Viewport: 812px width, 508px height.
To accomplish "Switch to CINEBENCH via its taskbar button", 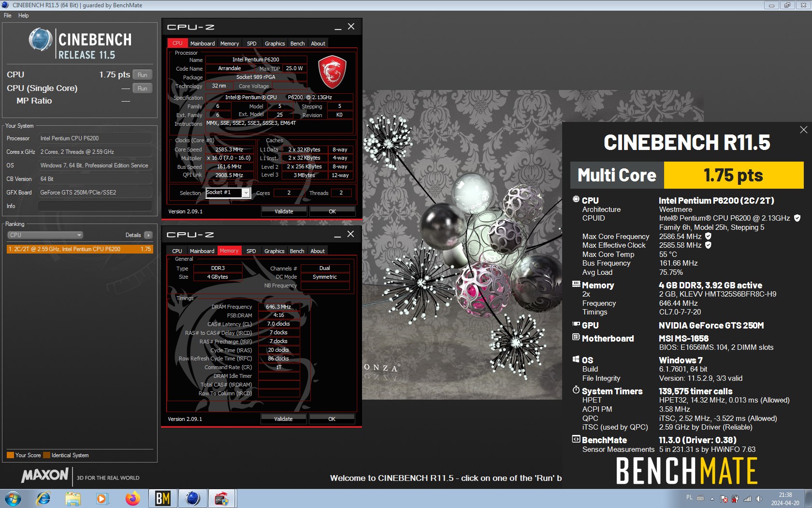I will pos(193,498).
